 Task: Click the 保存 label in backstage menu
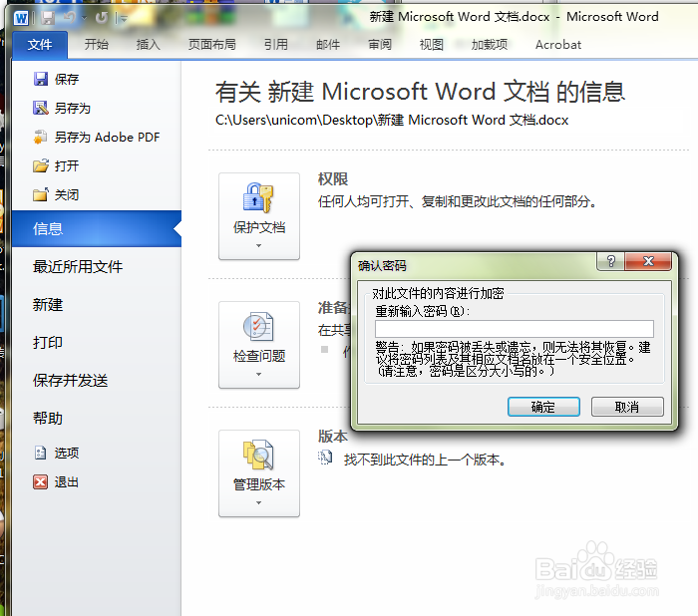pyautogui.click(x=67, y=79)
